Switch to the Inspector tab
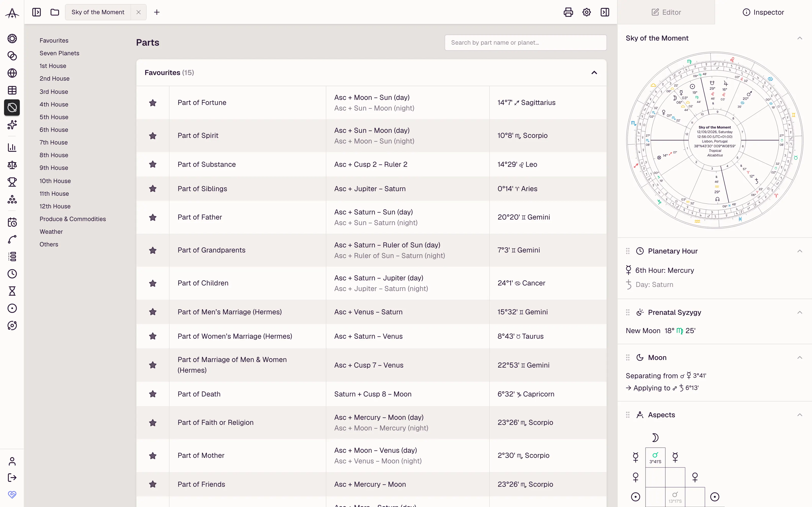Viewport: 812px width, 507px height. pos(763,12)
